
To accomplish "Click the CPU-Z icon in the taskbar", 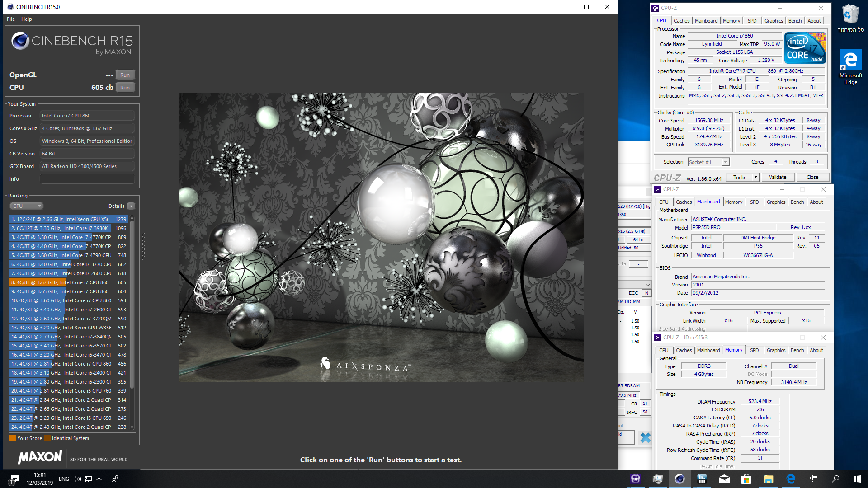I will click(x=636, y=479).
